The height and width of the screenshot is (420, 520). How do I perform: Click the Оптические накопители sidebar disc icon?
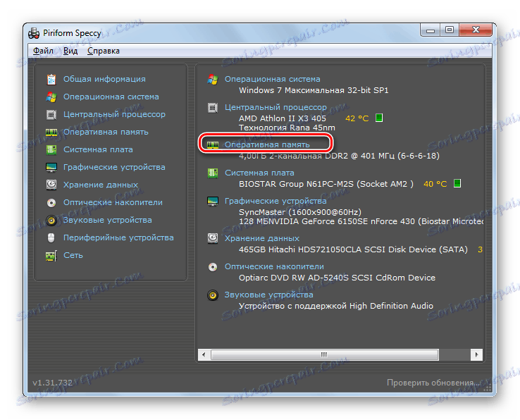click(x=51, y=202)
